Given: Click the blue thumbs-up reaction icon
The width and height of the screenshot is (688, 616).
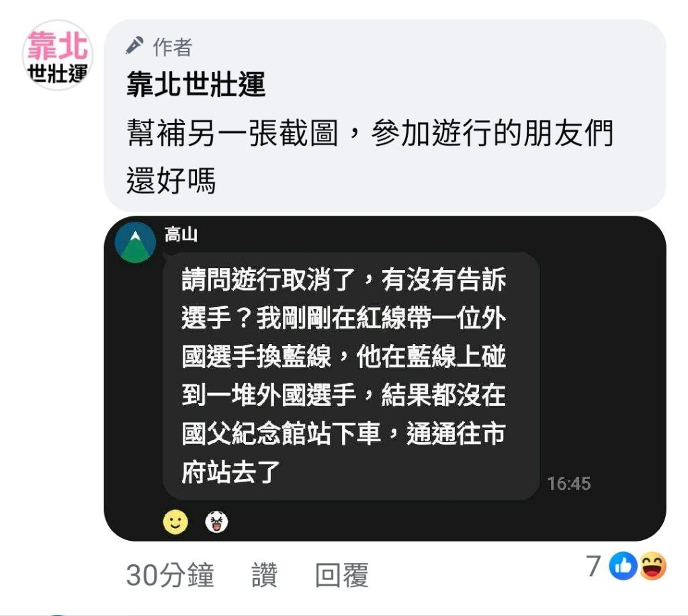Looking at the screenshot, I should pos(623,566).
